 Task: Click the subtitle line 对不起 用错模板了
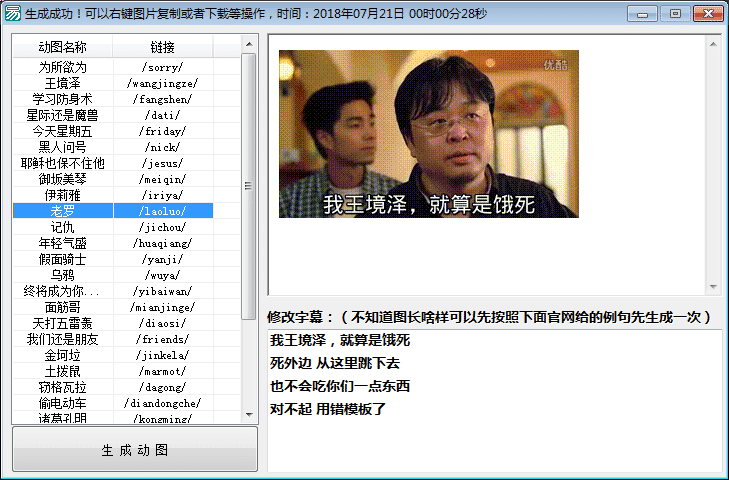pyautogui.click(x=328, y=409)
